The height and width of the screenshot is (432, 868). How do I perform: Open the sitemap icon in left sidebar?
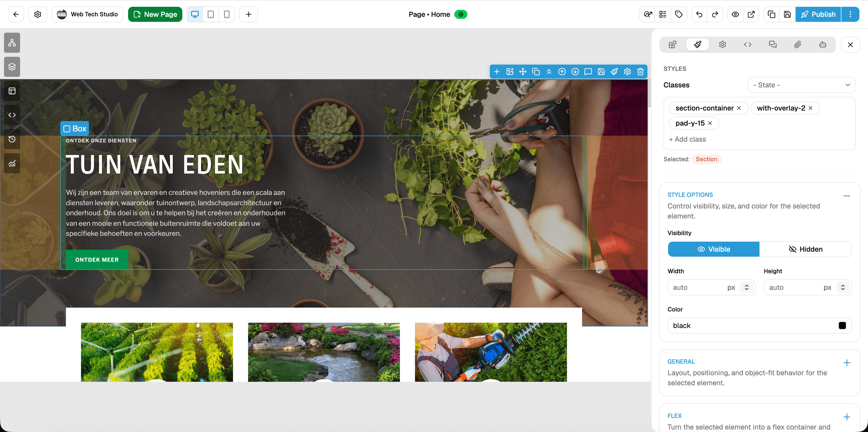click(12, 43)
